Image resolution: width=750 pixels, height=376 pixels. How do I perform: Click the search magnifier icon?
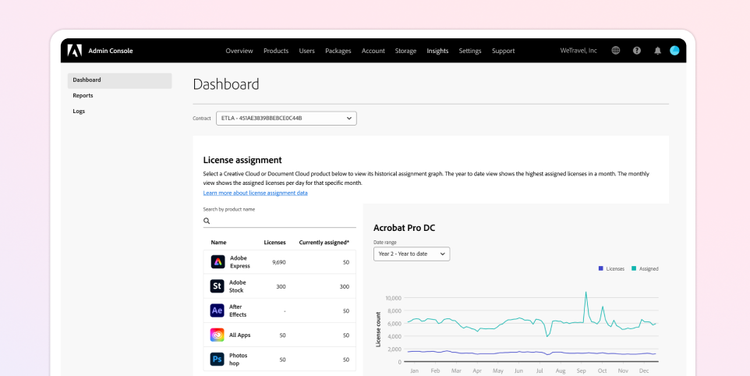207,221
